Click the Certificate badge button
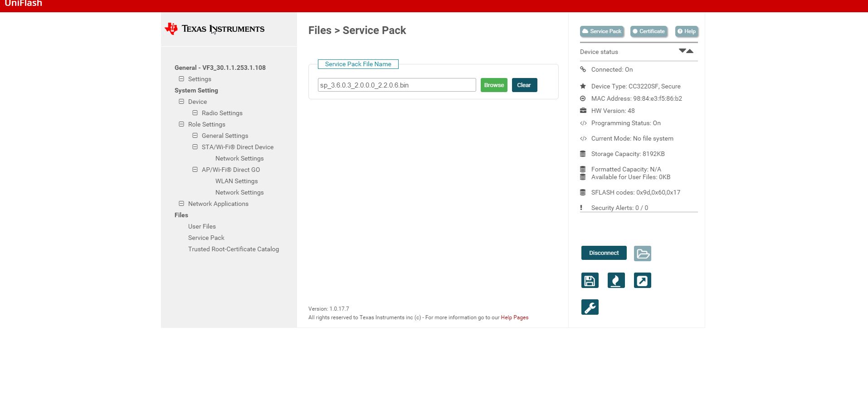Viewport: 868px width, 400px height. point(649,31)
